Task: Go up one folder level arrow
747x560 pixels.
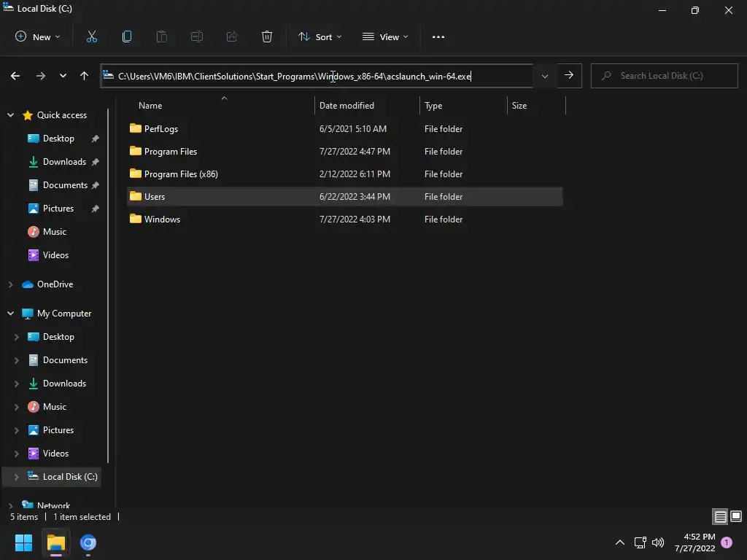Action: pos(85,76)
